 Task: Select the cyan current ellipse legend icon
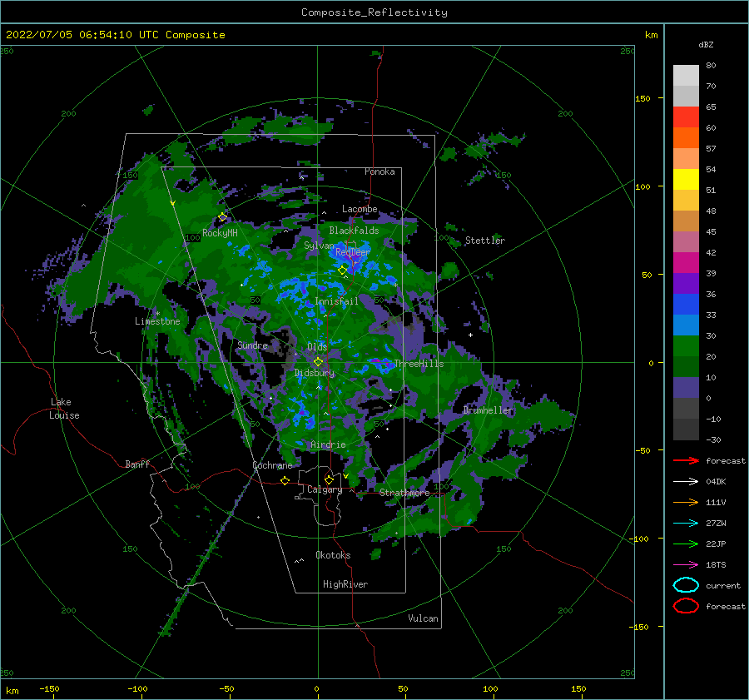(686, 585)
